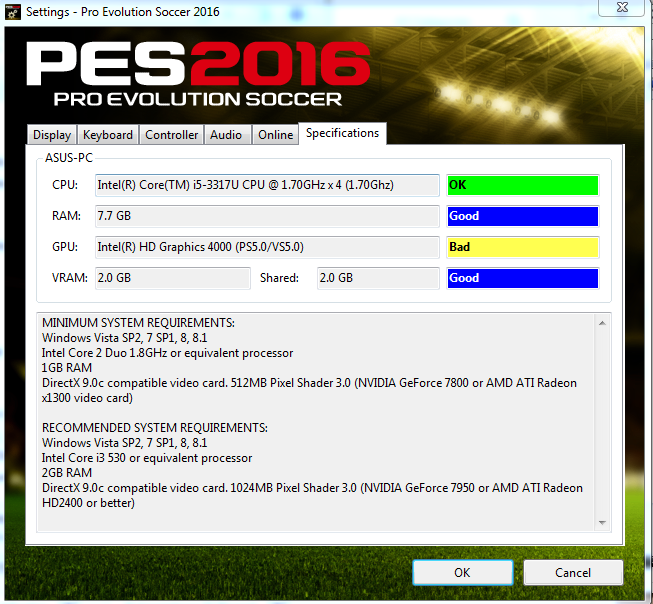Click the blue Good RAM status bar
653x604 pixels.
[x=523, y=216]
